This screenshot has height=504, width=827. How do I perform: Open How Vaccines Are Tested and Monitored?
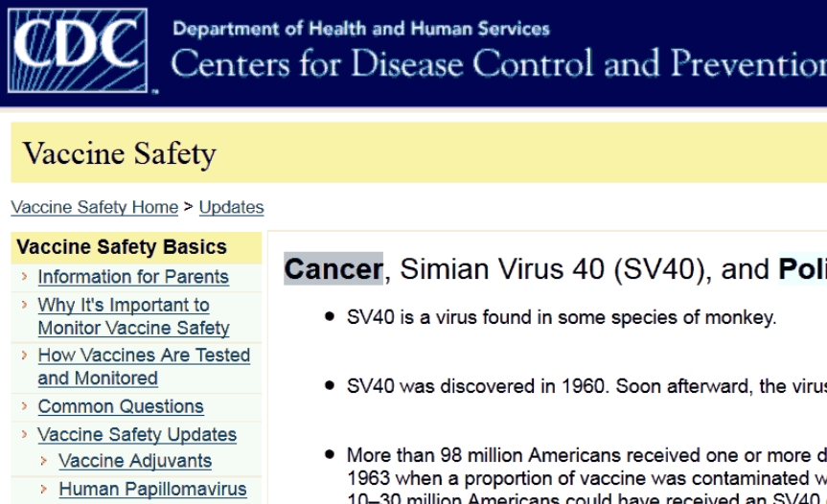(x=144, y=366)
